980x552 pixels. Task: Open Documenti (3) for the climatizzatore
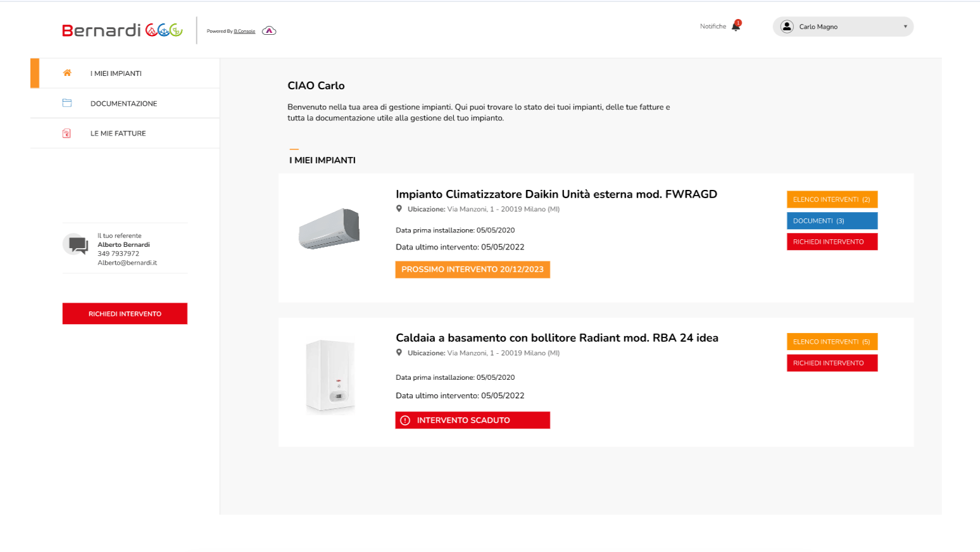pos(832,221)
